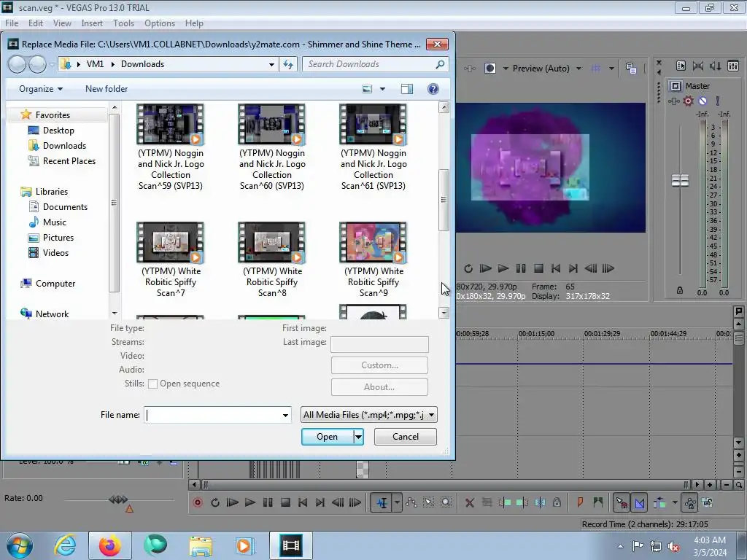This screenshot has height=560, width=747.
Task: Select the Zoom Edit tool
Action: (446, 502)
